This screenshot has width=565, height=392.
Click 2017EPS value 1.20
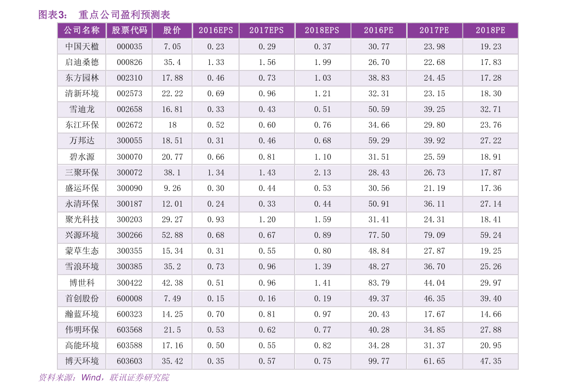pos(267,219)
